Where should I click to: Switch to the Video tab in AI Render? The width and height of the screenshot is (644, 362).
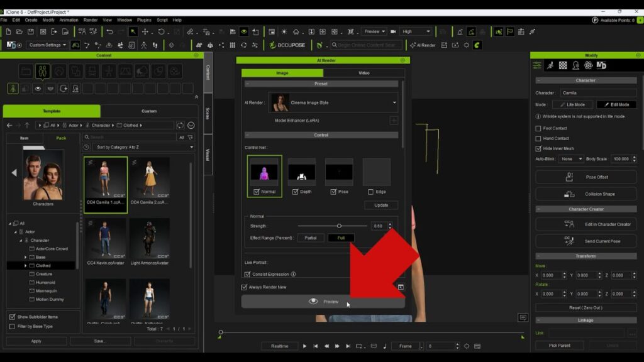click(x=364, y=73)
